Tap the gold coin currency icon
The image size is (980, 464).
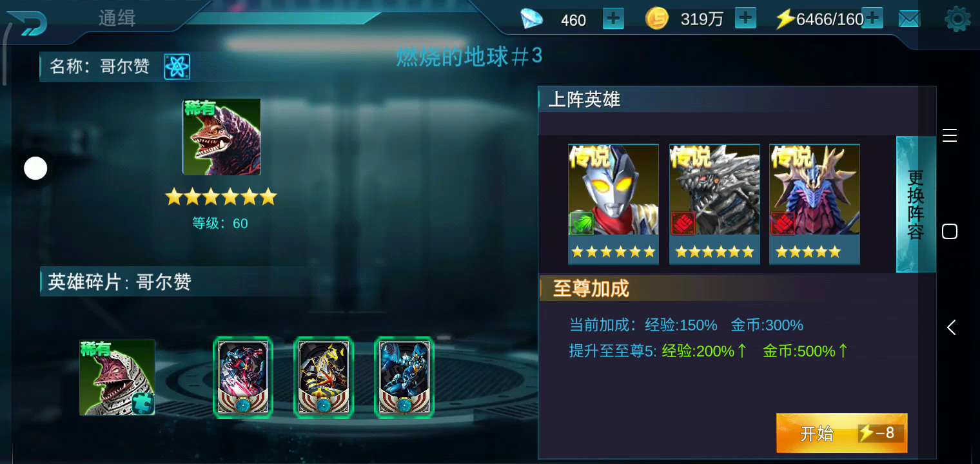click(657, 19)
